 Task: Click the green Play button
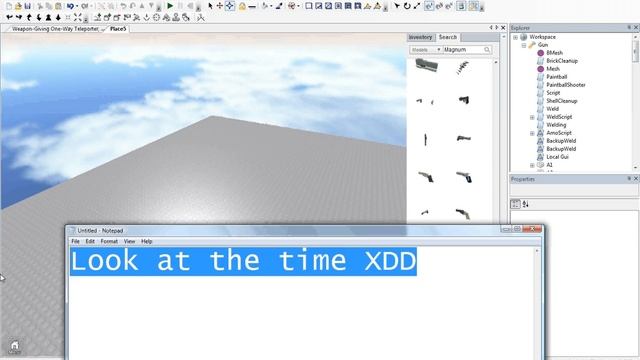pos(170,6)
